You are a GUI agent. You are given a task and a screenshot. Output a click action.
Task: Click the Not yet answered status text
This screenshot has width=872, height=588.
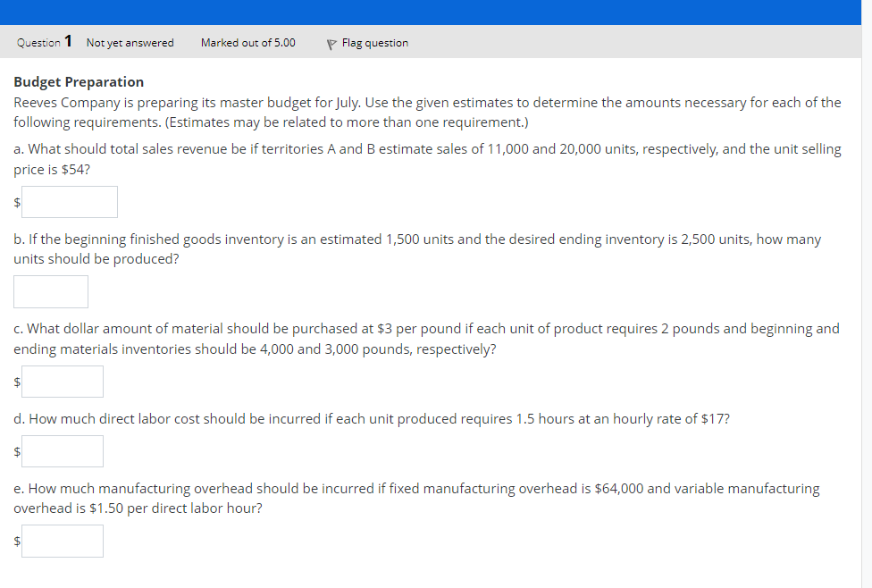[x=130, y=42]
